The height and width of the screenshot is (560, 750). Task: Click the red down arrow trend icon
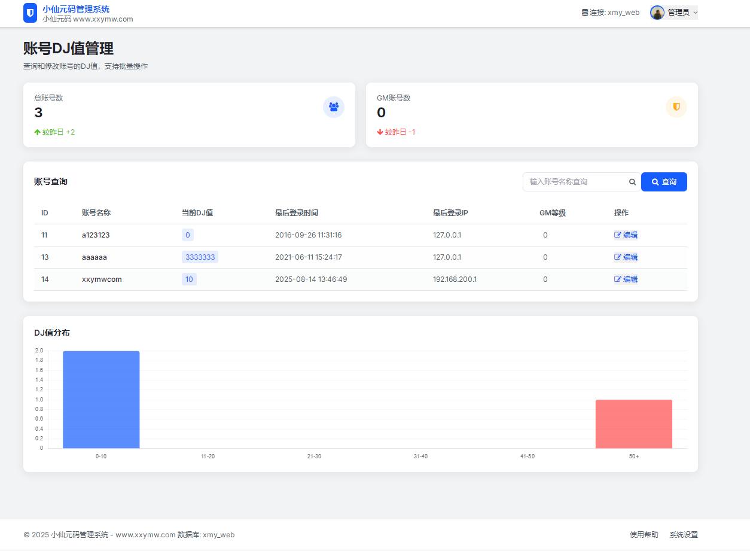click(380, 132)
